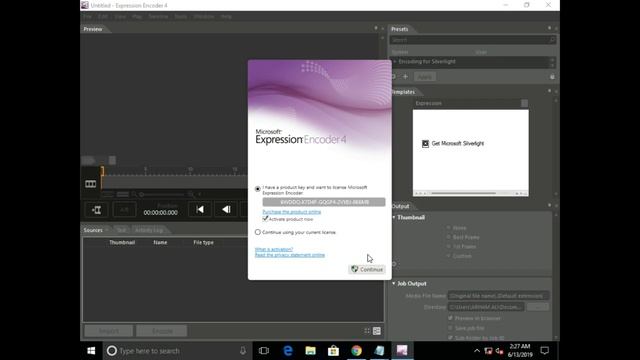This screenshot has width=640, height=360.
Task: Click the Import button under Sources
Action: [109, 331]
